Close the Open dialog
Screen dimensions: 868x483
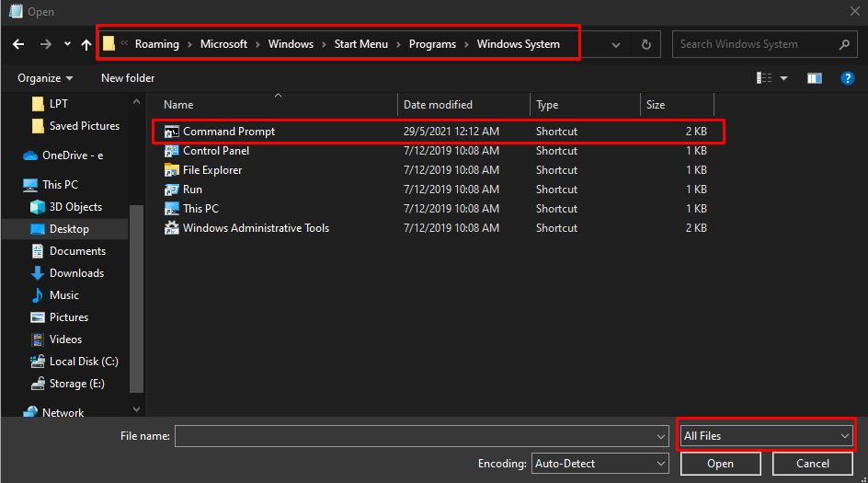pos(855,11)
